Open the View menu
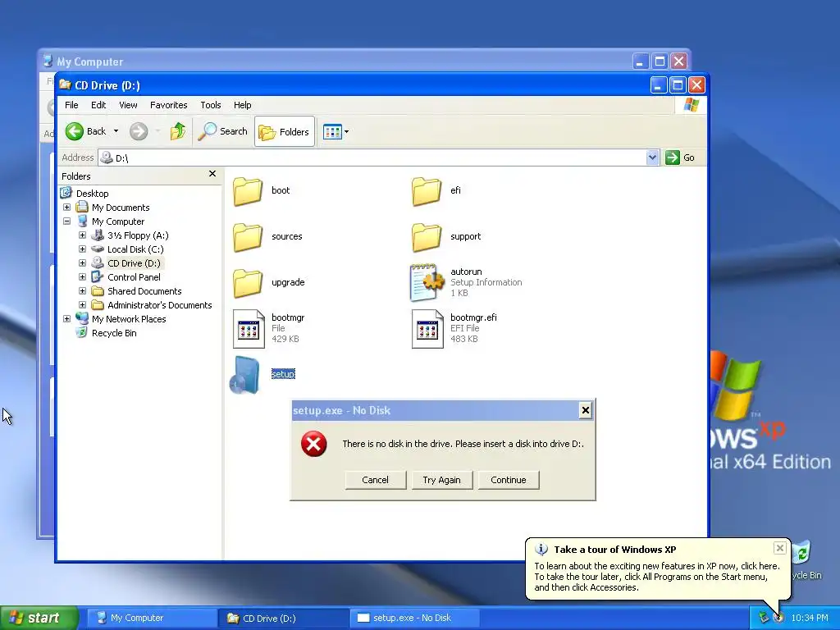This screenshot has width=840, height=630. (x=128, y=105)
